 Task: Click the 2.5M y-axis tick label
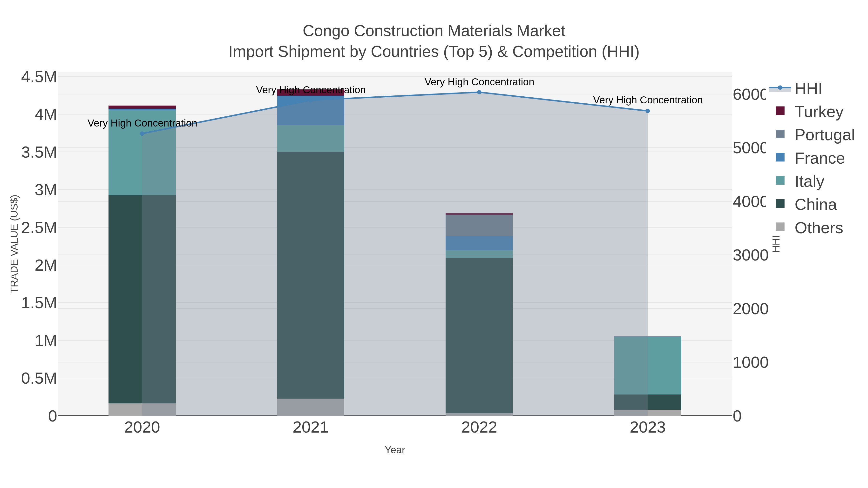point(39,228)
